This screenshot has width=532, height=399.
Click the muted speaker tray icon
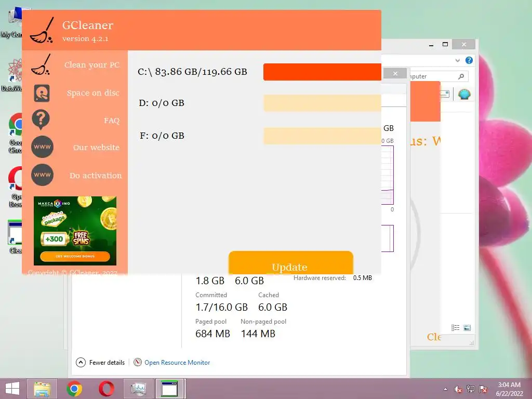click(x=458, y=389)
